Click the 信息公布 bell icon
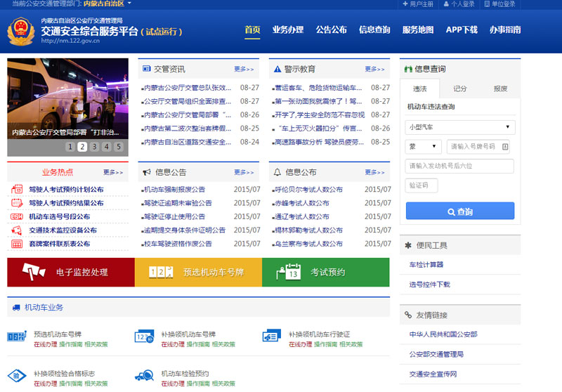The image size is (562, 392). [277, 172]
